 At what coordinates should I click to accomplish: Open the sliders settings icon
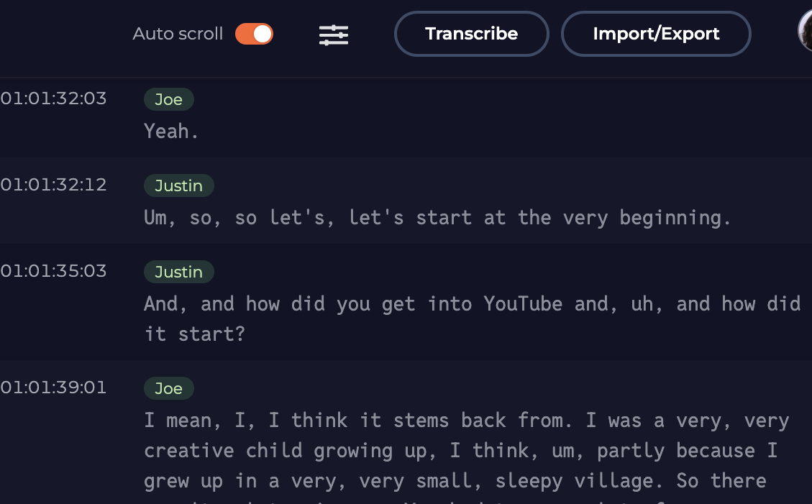[334, 35]
